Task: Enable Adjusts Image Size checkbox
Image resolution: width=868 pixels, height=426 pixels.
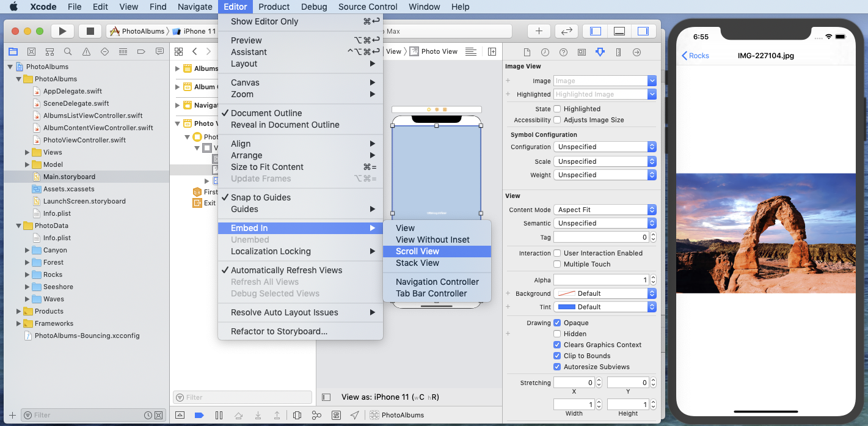Action: coord(557,120)
